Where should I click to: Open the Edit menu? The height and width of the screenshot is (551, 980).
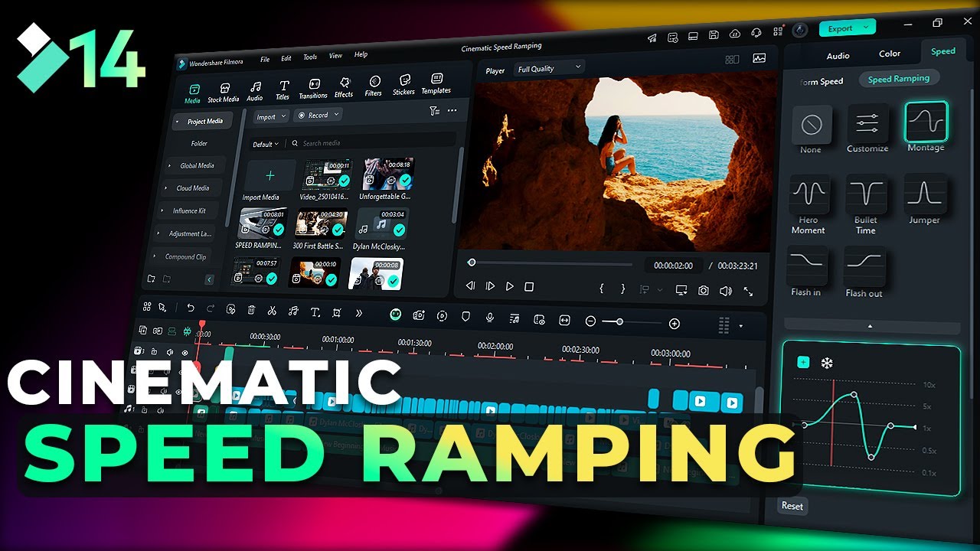click(x=286, y=58)
